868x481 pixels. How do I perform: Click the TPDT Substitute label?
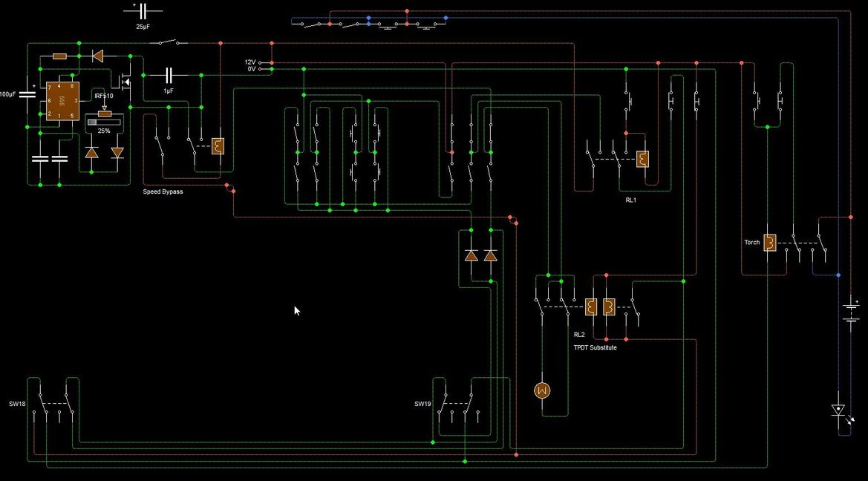tap(594, 347)
